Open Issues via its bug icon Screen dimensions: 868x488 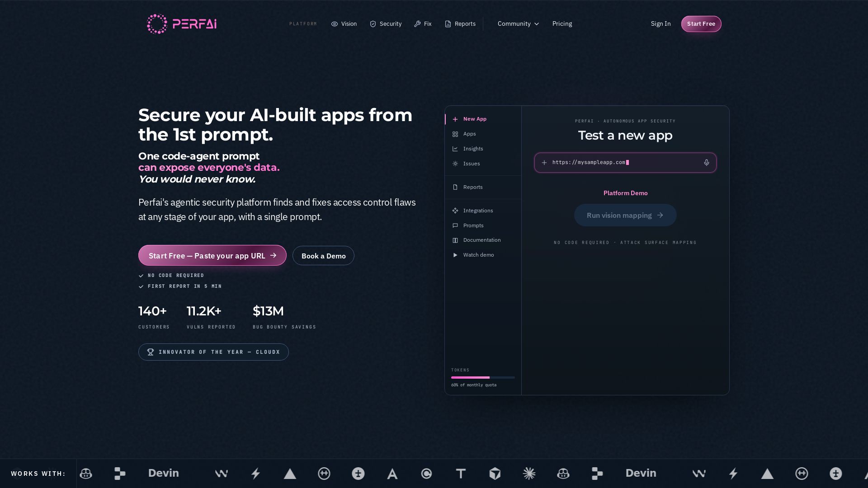click(x=455, y=164)
